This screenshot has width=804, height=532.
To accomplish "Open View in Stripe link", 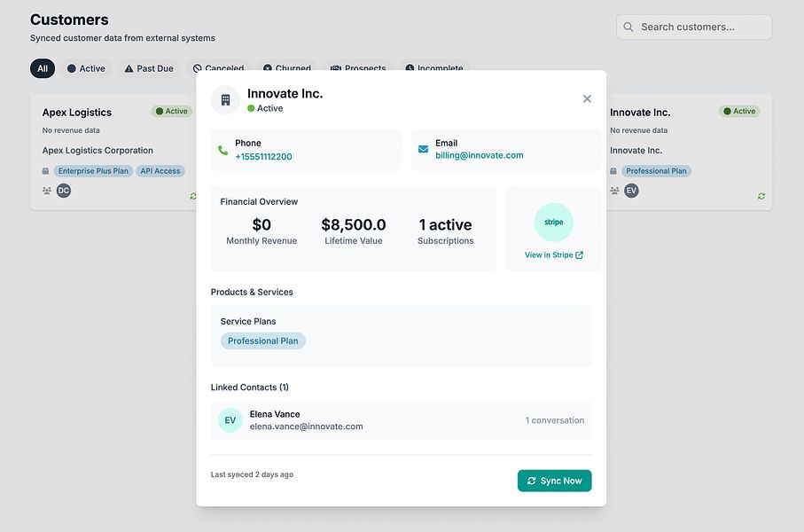I will [x=554, y=255].
